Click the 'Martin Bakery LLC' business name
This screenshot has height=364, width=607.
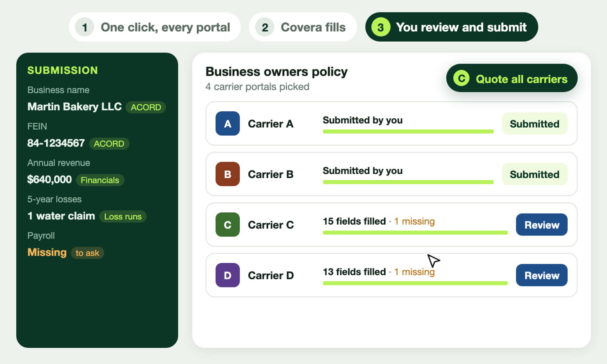[74, 107]
